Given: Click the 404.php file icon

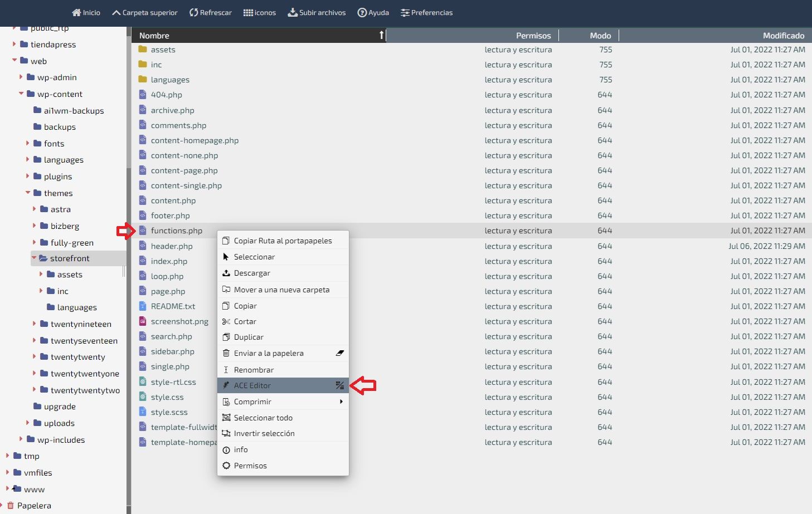Looking at the screenshot, I should tap(143, 94).
